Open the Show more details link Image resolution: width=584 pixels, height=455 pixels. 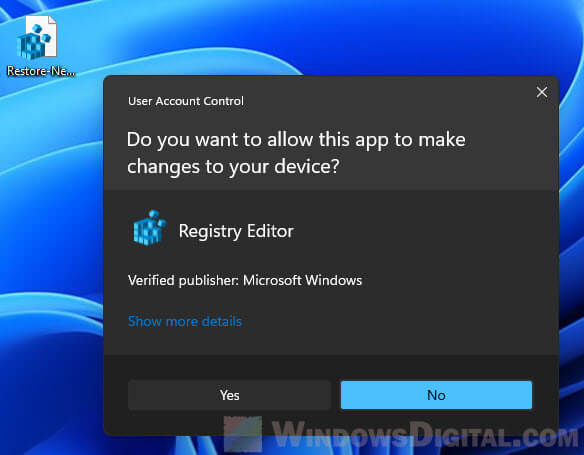(185, 321)
